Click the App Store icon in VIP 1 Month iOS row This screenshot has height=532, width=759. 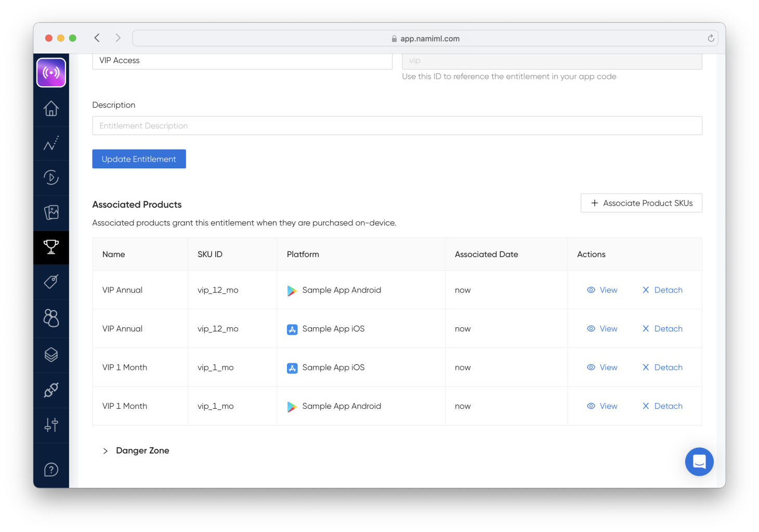pyautogui.click(x=292, y=368)
